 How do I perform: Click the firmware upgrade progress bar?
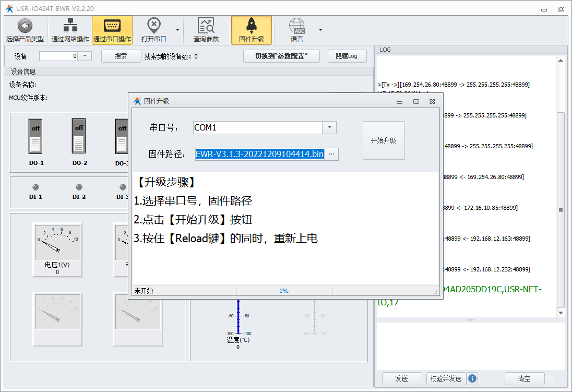coord(284,291)
